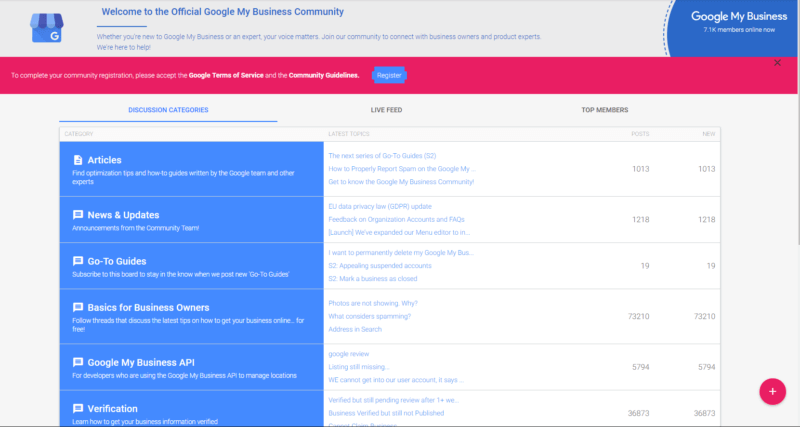Open topic 'S2: Appealing suspended accounts'
800x427 pixels.
[380, 266]
